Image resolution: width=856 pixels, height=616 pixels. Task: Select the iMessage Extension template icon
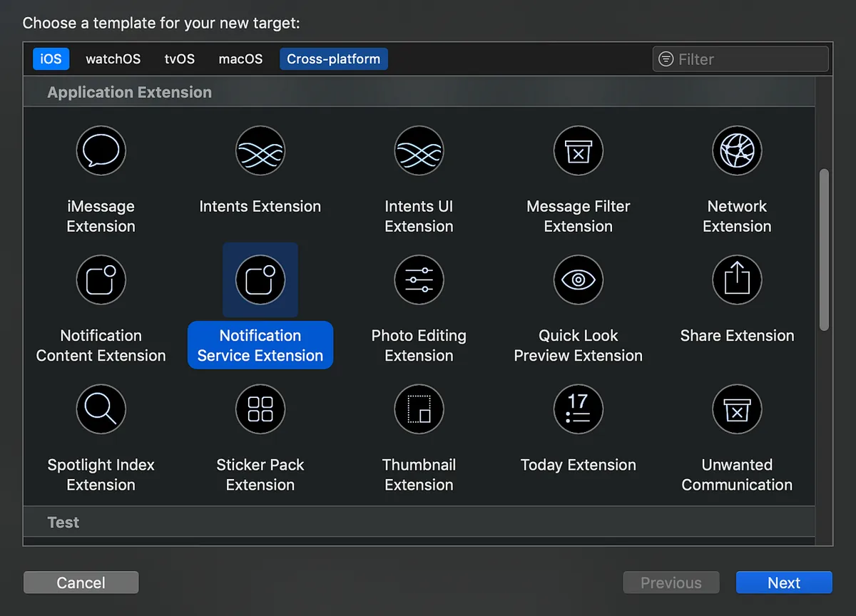101,150
